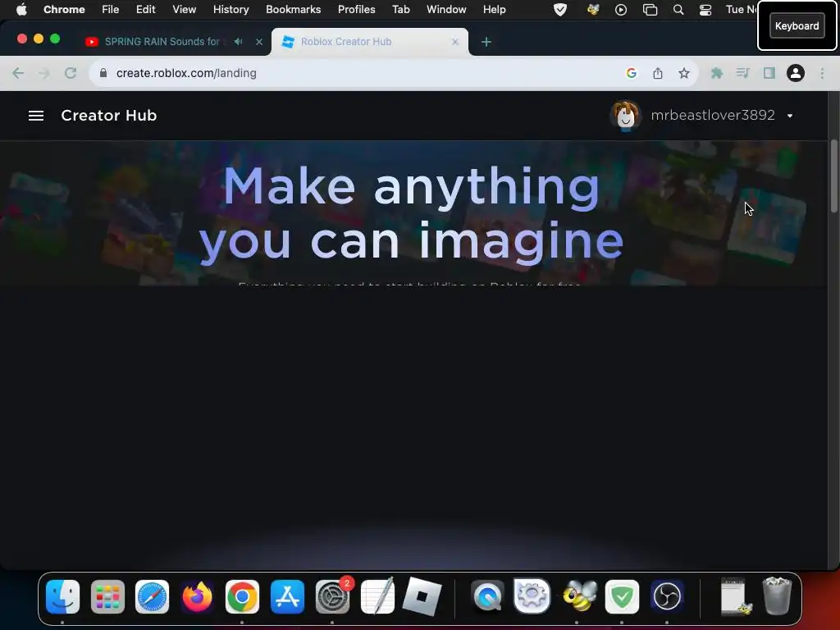Open the Trash in the Dock
Image resolution: width=840 pixels, height=630 pixels.
777,596
